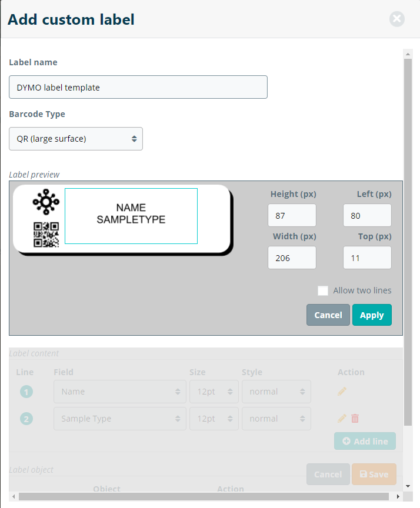Click pencil edit icon for Sample Type line
This screenshot has width=420, height=508.
(342, 419)
